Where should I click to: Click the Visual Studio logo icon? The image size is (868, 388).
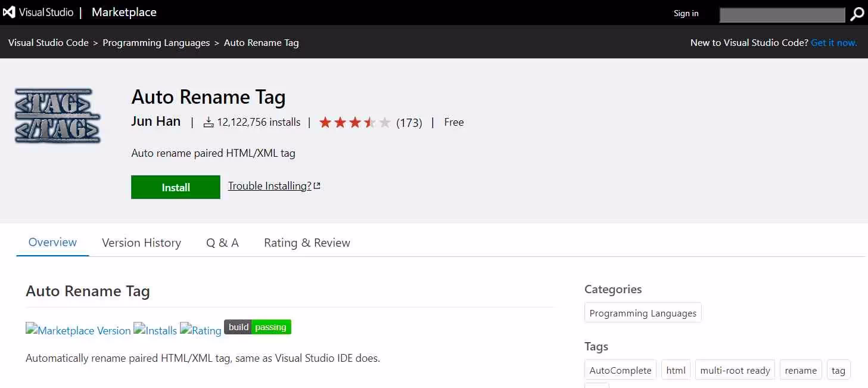click(x=9, y=12)
